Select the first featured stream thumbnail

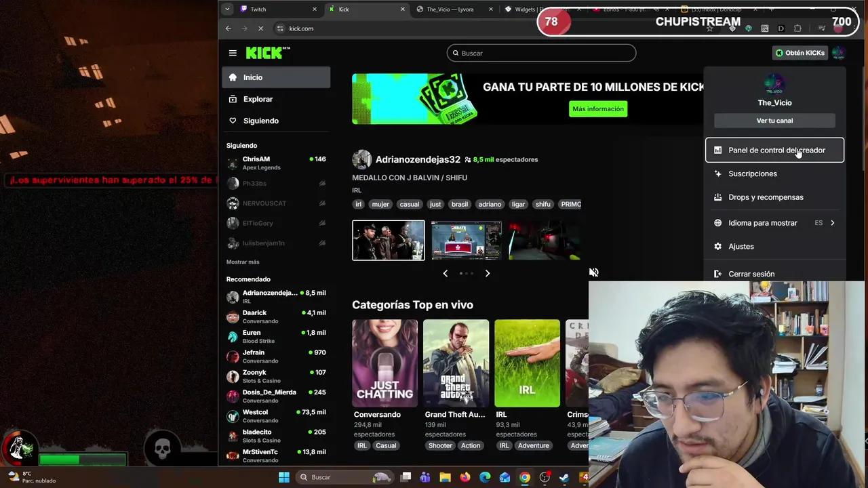point(389,241)
